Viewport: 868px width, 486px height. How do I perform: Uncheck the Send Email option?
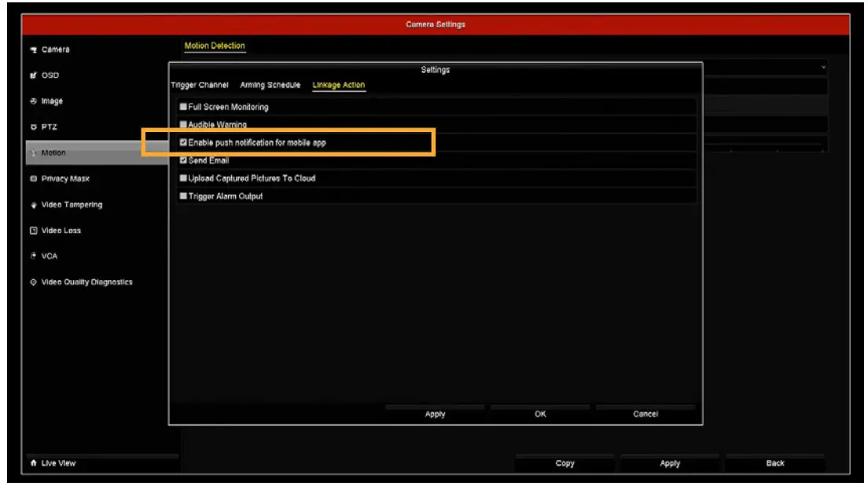[183, 160]
